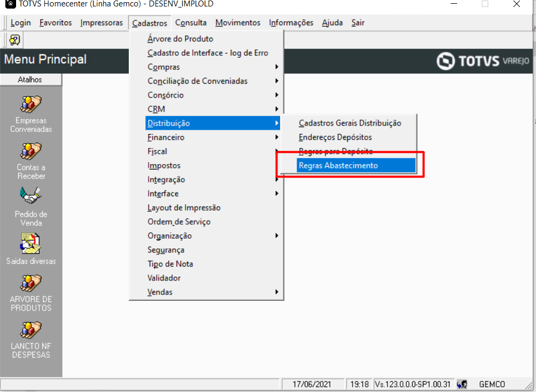Viewport: 536px width, 392px height.
Task: Expand the Distribuição submenu arrow
Action: tap(277, 123)
